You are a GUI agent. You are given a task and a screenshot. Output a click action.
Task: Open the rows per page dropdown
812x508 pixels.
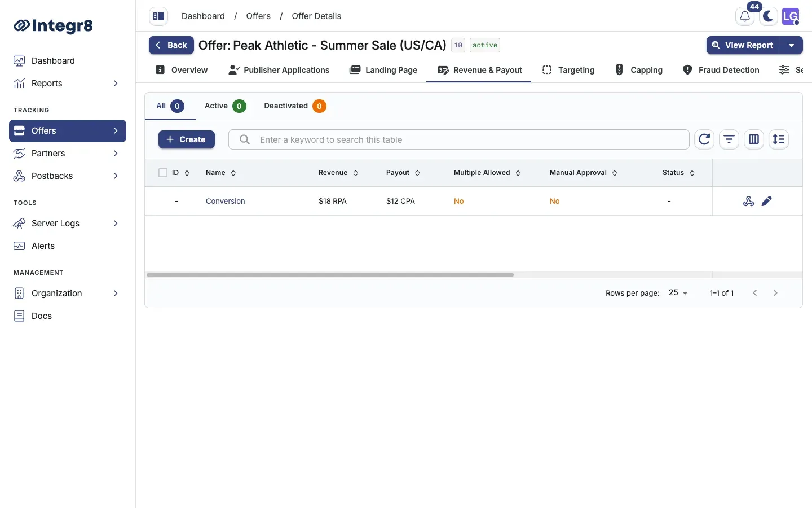[x=678, y=293]
